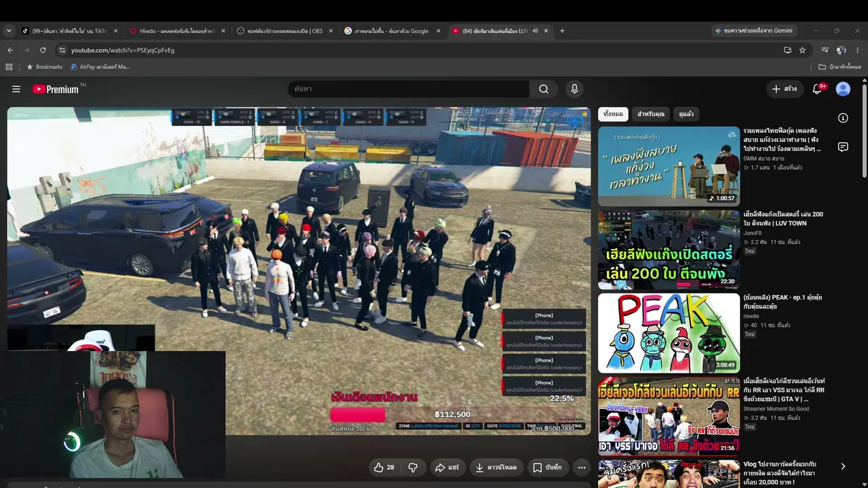Viewport: 868px width, 488px height.
Task: Expand the next suggestions chevron arrow
Action: pos(843,466)
